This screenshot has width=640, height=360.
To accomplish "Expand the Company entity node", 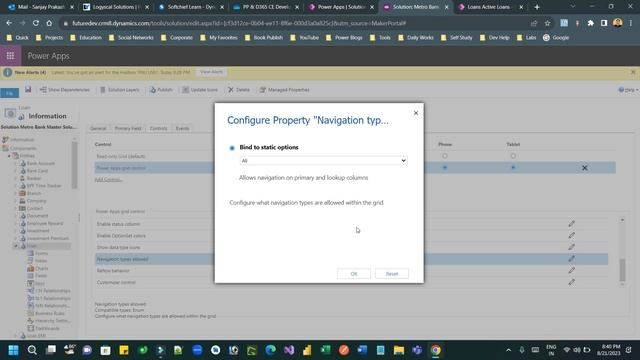I will 16,201.
